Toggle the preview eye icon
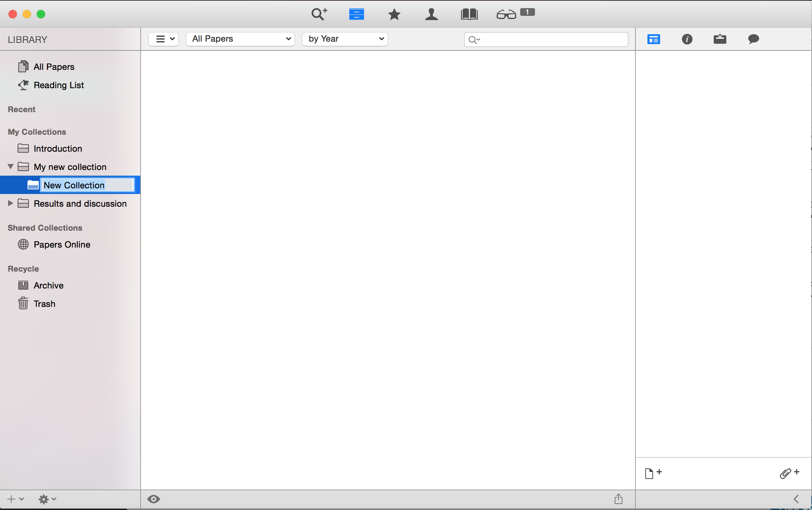The height and width of the screenshot is (510, 812). pos(154,499)
